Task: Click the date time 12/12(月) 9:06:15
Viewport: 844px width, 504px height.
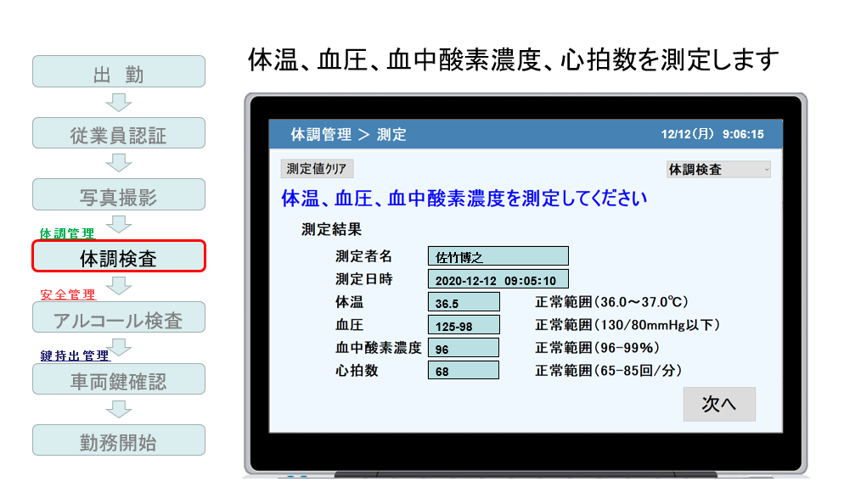Action: point(712,134)
